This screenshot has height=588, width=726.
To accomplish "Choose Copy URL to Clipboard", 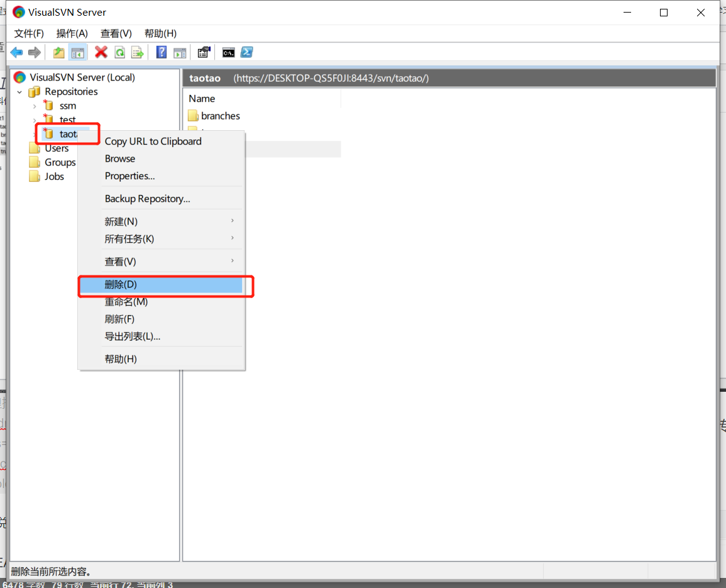I will tap(161, 141).
